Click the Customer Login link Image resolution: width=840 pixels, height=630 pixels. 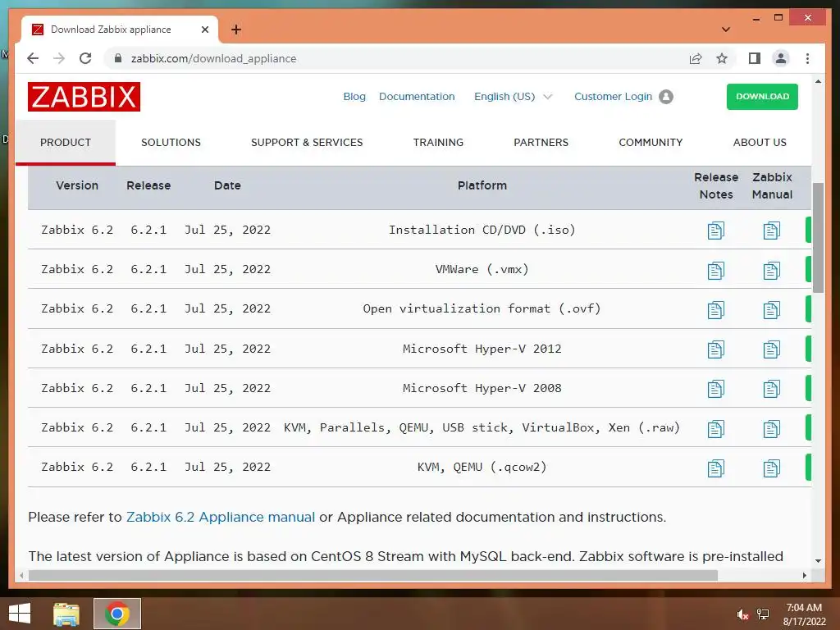(614, 97)
